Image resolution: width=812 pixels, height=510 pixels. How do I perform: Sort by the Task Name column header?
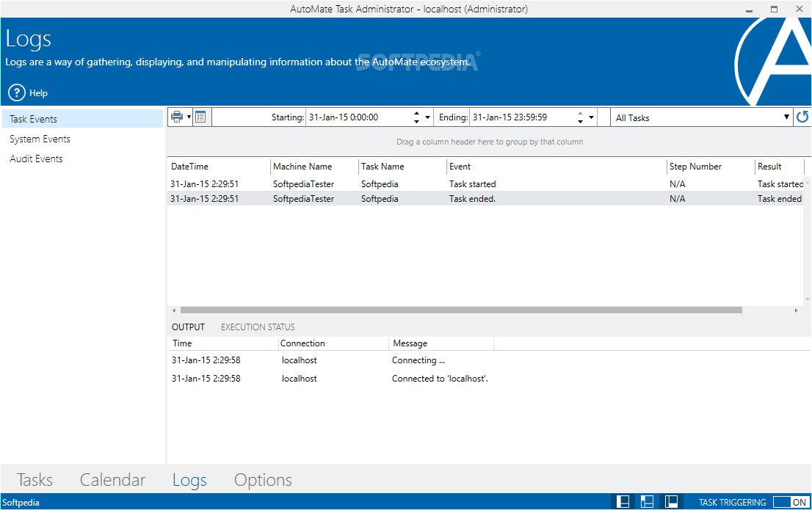pos(402,167)
